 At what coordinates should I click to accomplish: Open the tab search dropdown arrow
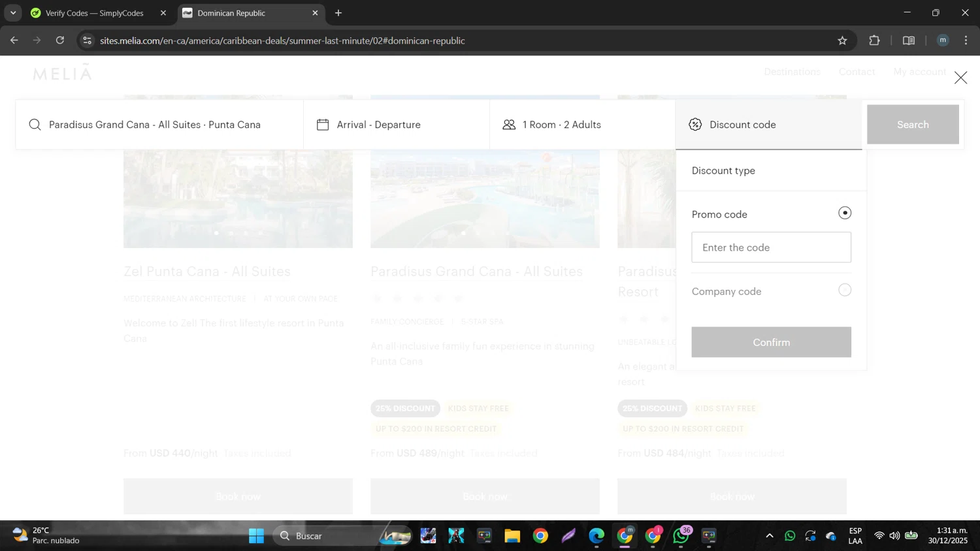(x=13, y=13)
